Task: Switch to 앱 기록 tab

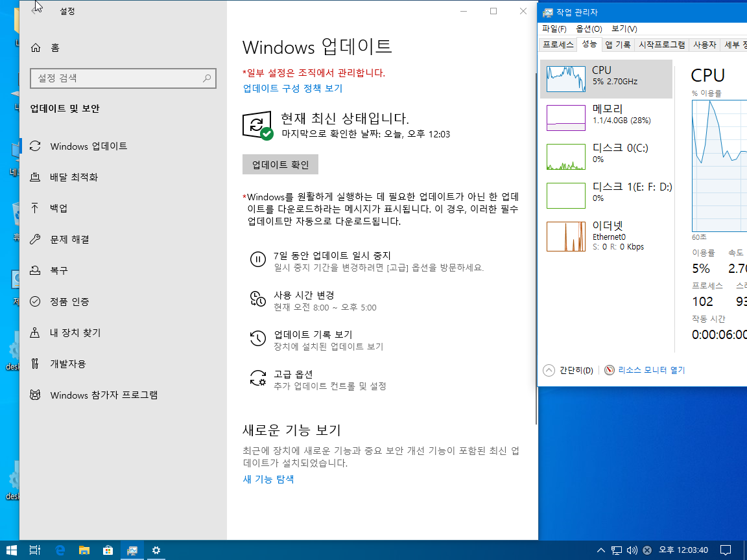Action: click(618, 45)
